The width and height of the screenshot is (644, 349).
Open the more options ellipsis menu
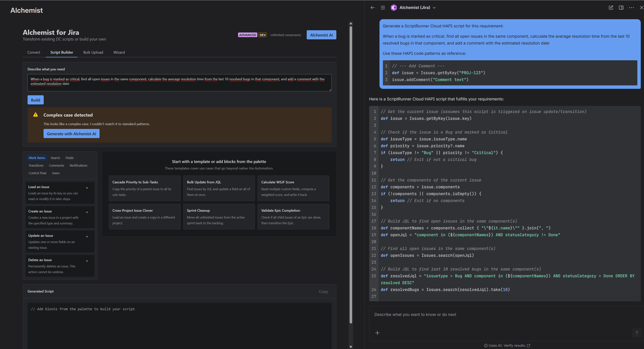pos(631,7)
